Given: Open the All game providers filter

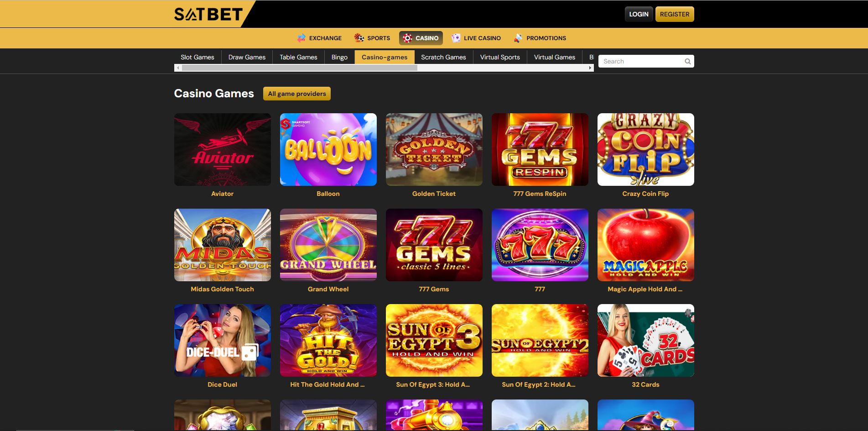Looking at the screenshot, I should click(297, 94).
